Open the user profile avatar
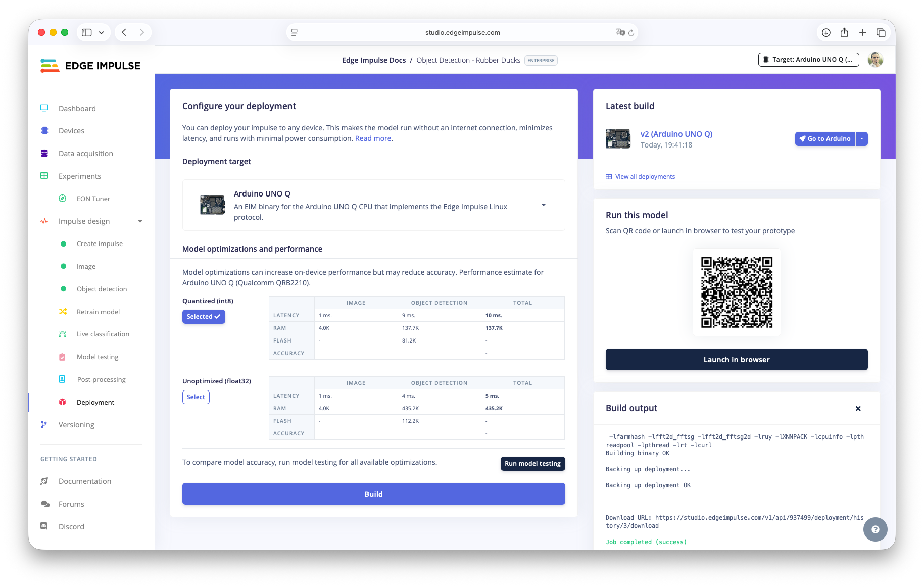 click(875, 60)
